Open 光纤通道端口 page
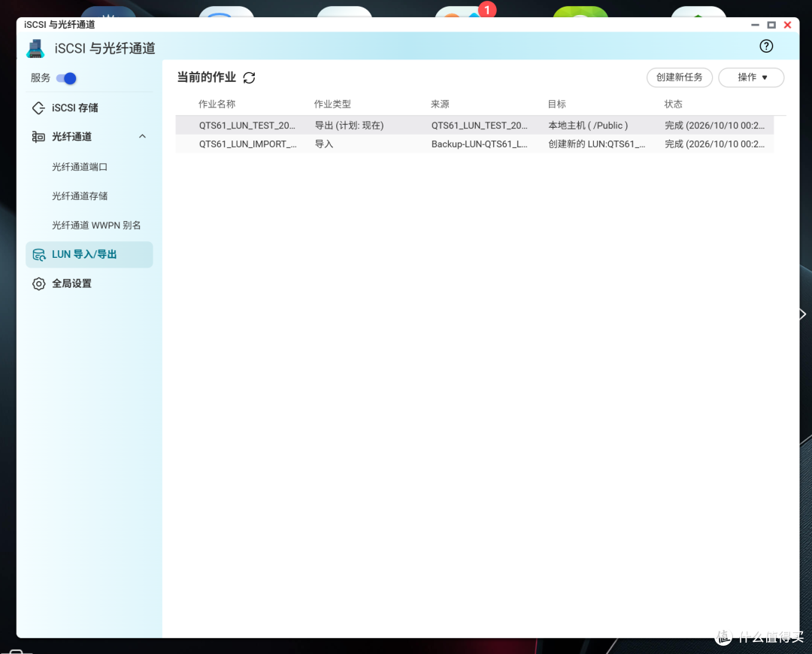Screen dimensions: 812x654 pos(80,167)
